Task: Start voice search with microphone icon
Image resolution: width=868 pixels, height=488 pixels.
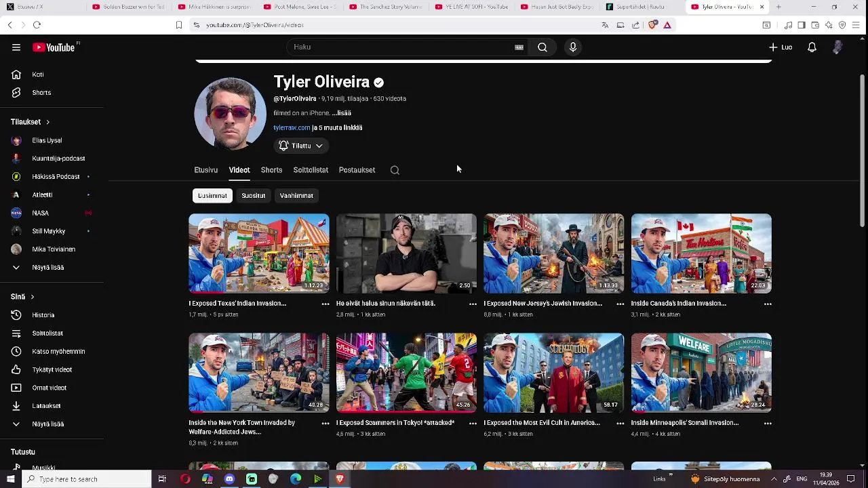Action: click(x=573, y=47)
